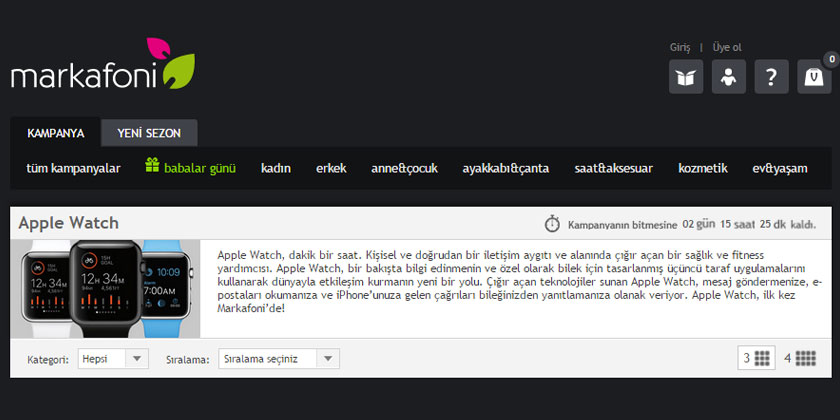Open the kadın category

(x=275, y=168)
